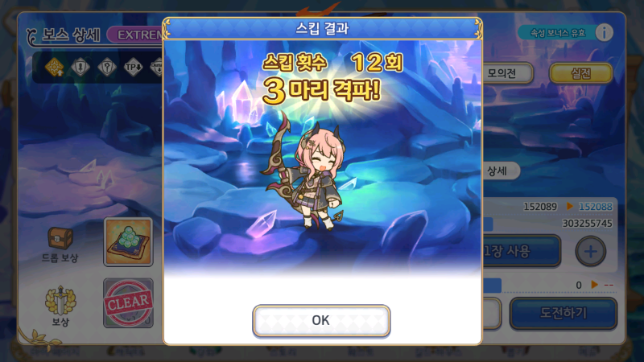Image resolution: width=644 pixels, height=362 pixels.
Task: Tap the 1장 사용 ticket use button
Action: tap(522, 251)
